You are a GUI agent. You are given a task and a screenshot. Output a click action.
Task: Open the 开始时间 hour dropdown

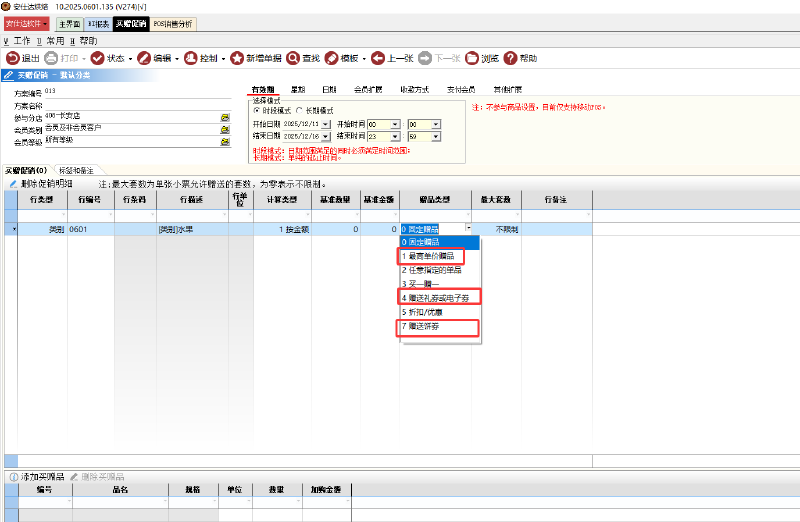pyautogui.click(x=395, y=125)
